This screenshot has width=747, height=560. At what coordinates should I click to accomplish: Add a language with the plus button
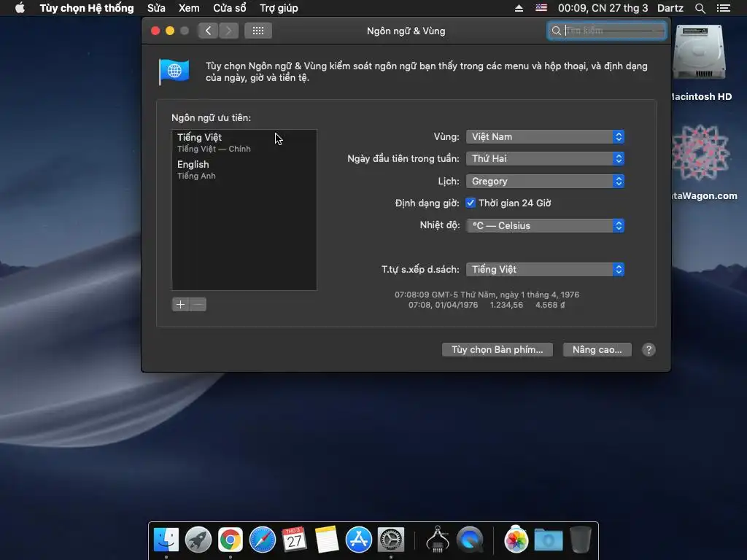pos(181,305)
